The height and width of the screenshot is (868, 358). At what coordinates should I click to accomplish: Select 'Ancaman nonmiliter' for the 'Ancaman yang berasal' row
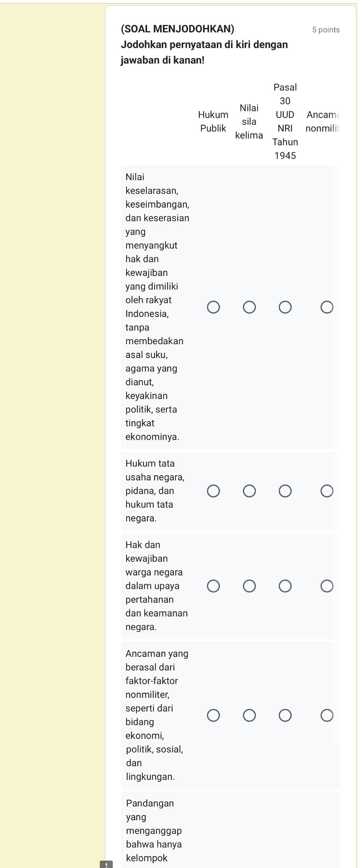click(327, 715)
